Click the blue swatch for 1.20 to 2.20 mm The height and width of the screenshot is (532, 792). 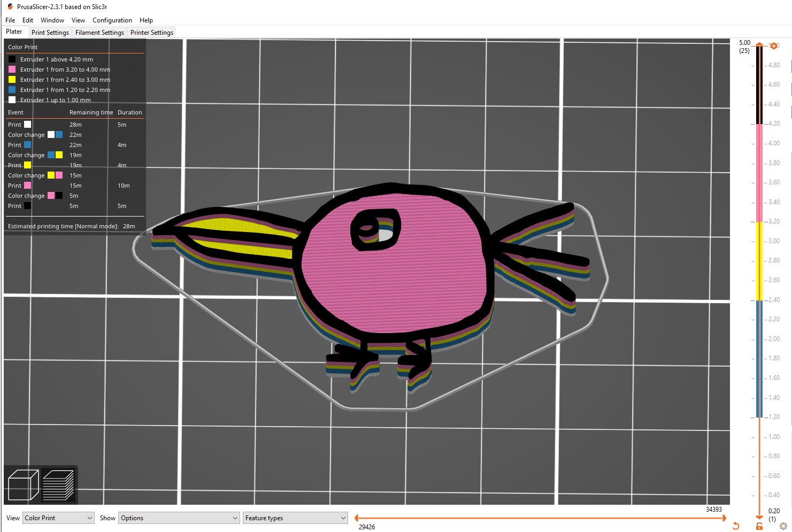point(12,90)
